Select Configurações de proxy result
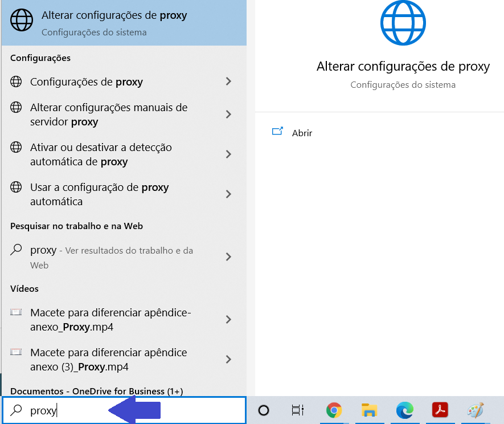This screenshot has height=424, width=504. pyautogui.click(x=124, y=81)
